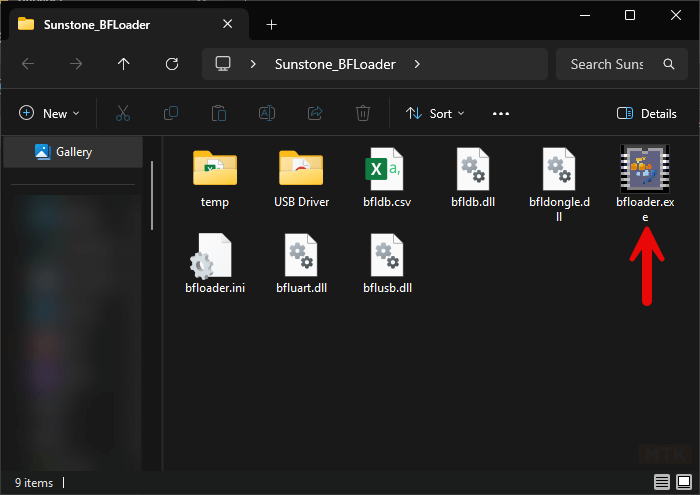Minimize the File Explorer window
Viewport: 700px width, 495px height.
585,15
